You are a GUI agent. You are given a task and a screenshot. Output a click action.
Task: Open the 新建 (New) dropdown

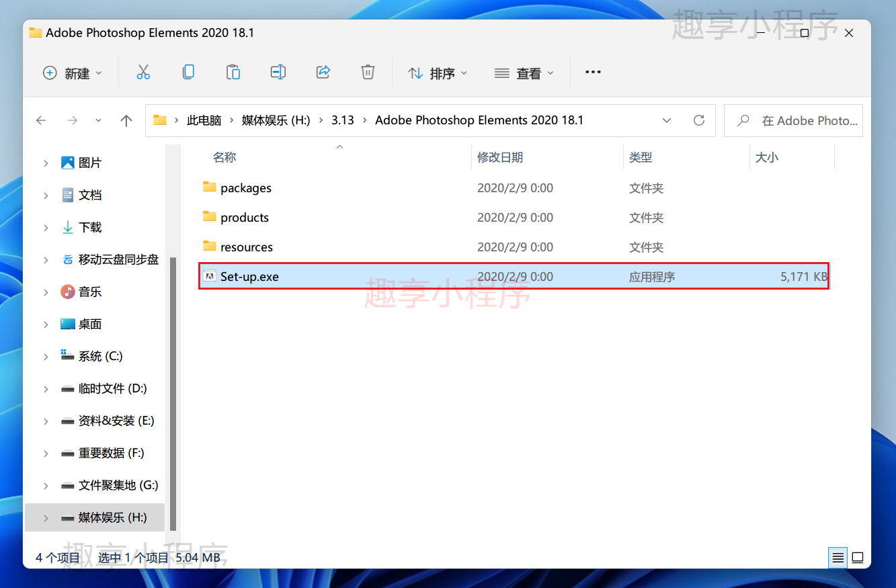click(x=73, y=73)
